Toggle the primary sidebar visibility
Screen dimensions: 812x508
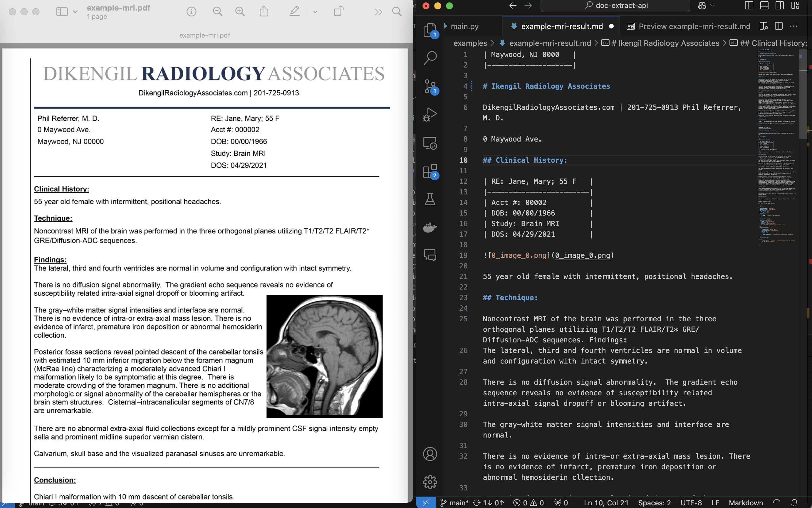pyautogui.click(x=749, y=5)
